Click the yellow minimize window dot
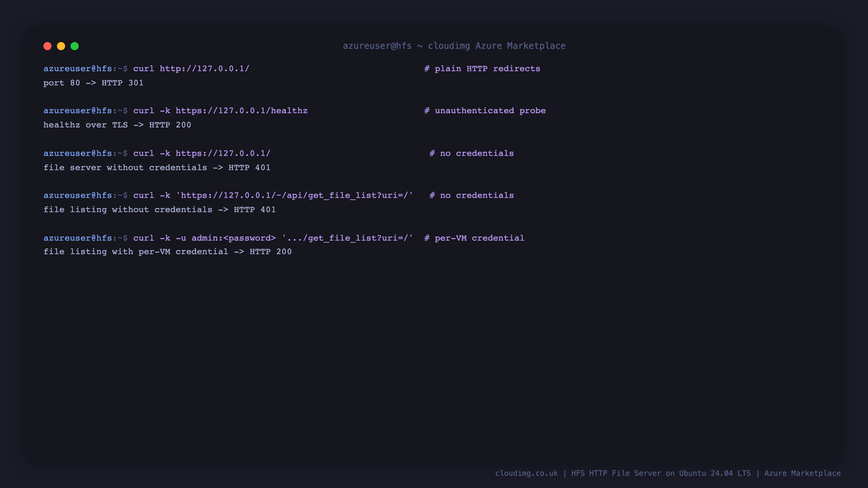The height and width of the screenshot is (488, 868). [61, 46]
